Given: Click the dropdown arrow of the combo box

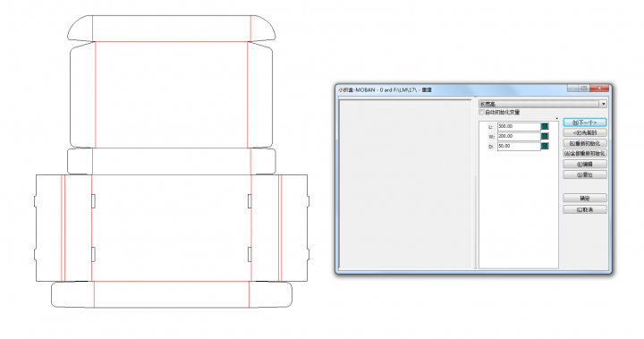Looking at the screenshot, I should (x=604, y=104).
